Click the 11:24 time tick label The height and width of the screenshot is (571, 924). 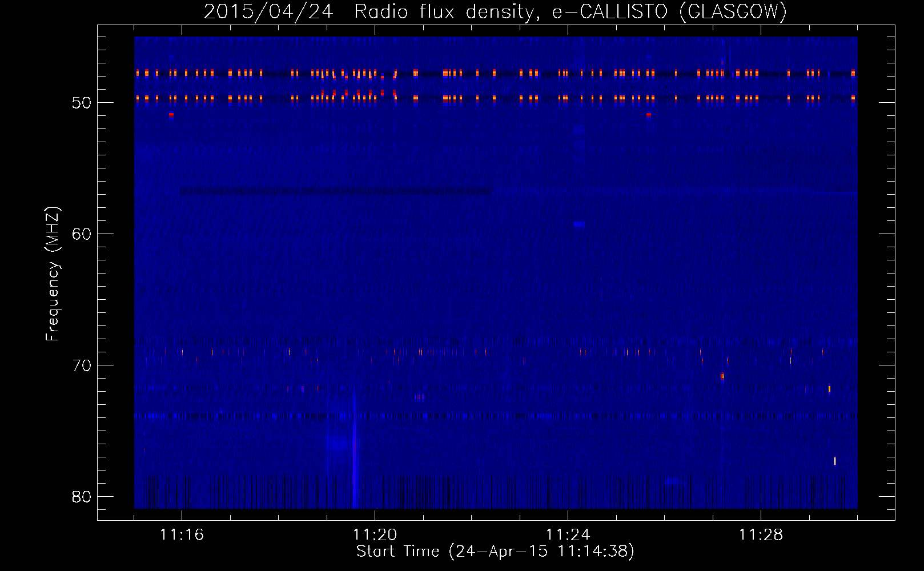click(x=568, y=535)
